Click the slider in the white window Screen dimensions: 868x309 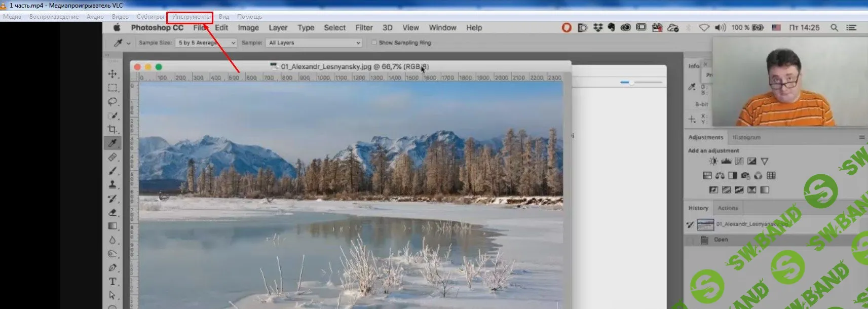(631, 82)
